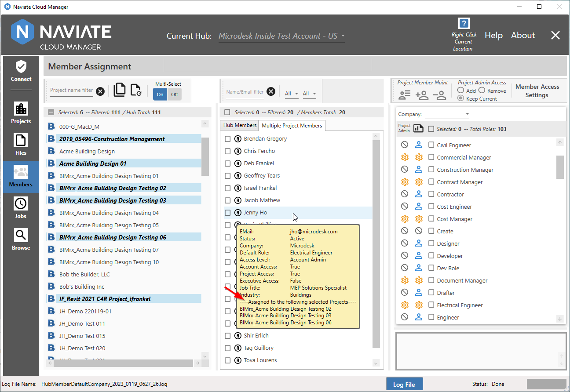Turn Multi-Select Off
The height and width of the screenshot is (392, 570).
(x=175, y=94)
